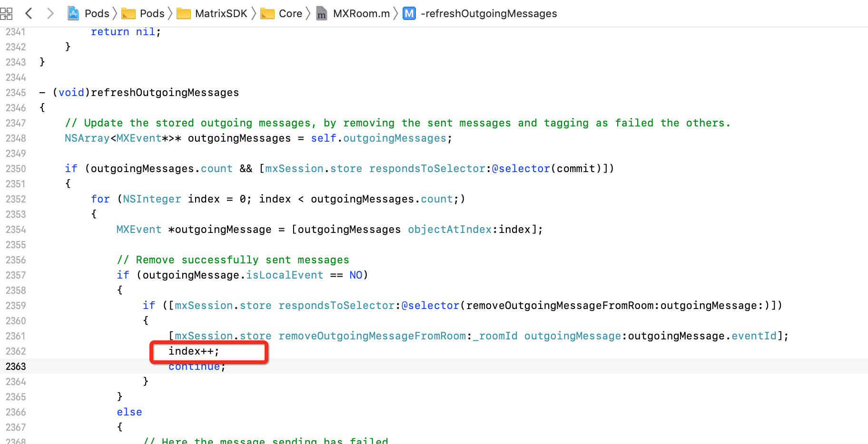The width and height of the screenshot is (868, 444).
Task: Click line number 2341 in the gutter
Action: [x=16, y=32]
